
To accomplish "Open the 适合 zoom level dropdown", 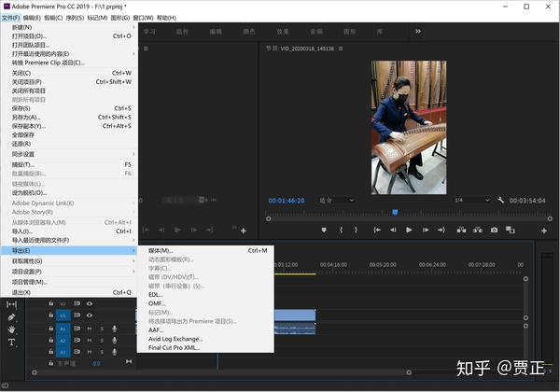I will tap(336, 201).
